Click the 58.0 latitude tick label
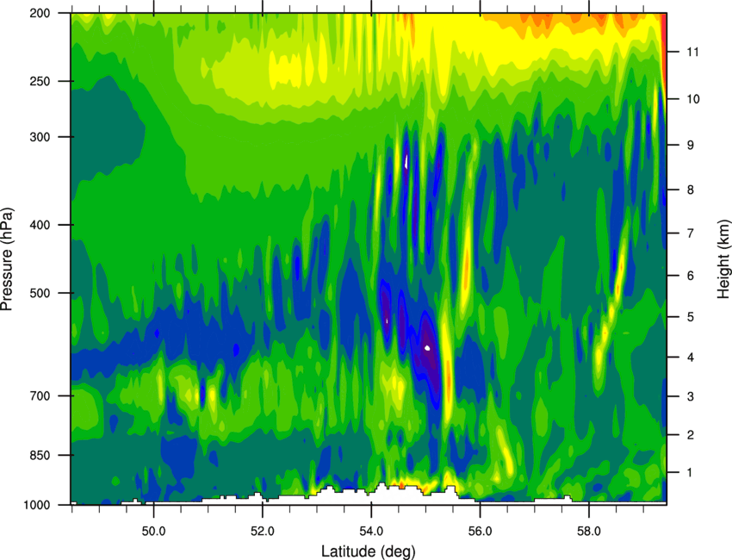 click(x=589, y=532)
